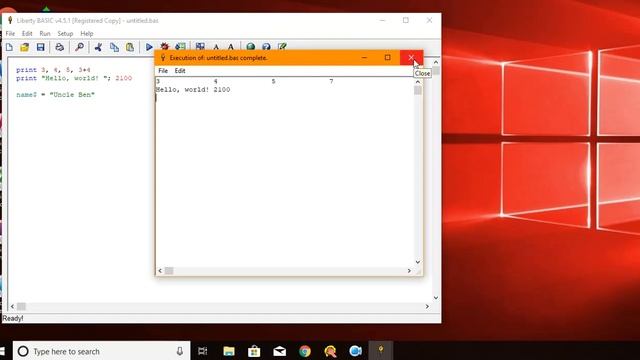Open File Explorer from the taskbar
The image size is (640, 360).
[229, 351]
